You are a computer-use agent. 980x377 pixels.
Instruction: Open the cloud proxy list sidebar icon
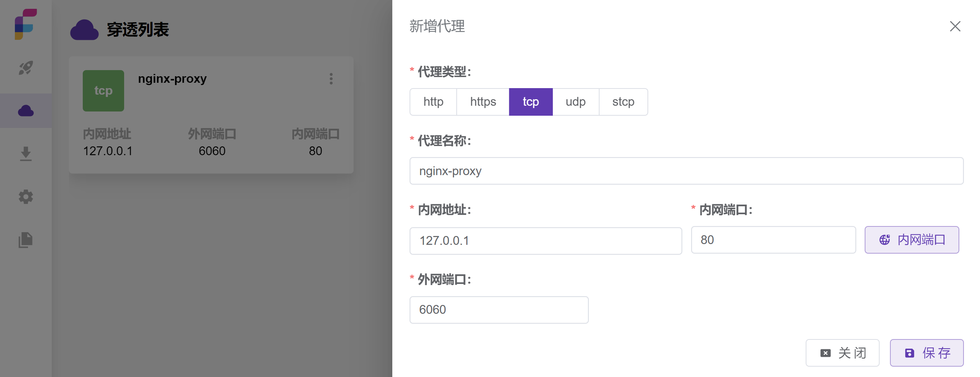26,111
